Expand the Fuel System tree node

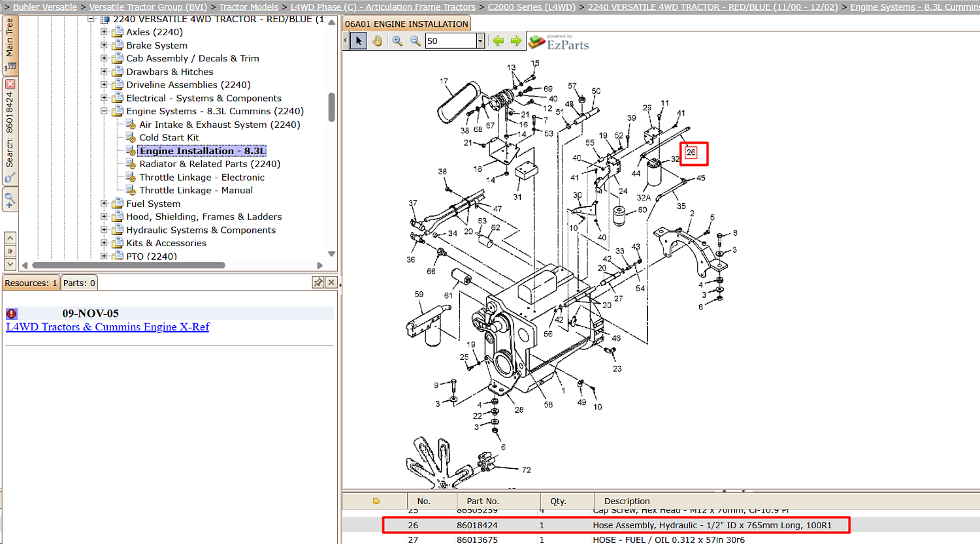(x=104, y=203)
